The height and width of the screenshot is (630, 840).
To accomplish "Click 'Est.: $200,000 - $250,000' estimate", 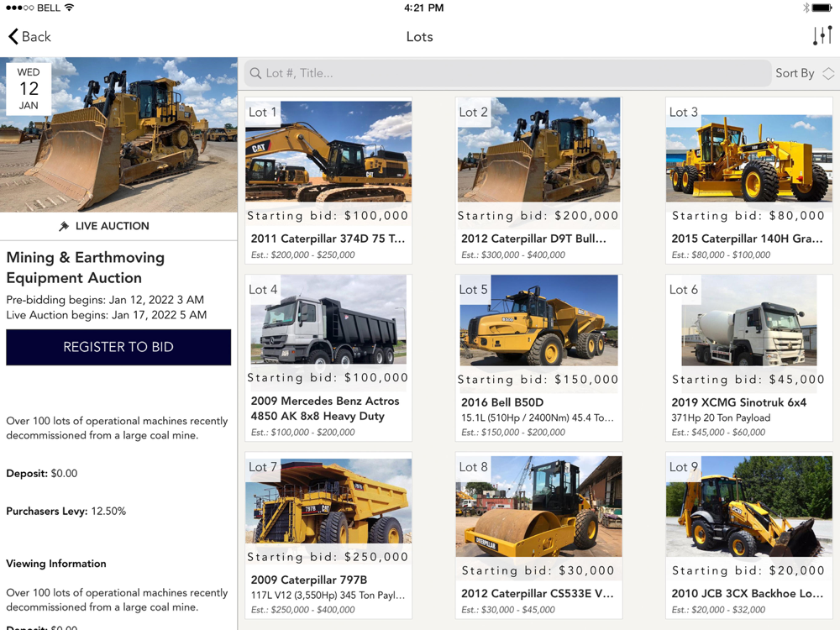I will [302, 255].
